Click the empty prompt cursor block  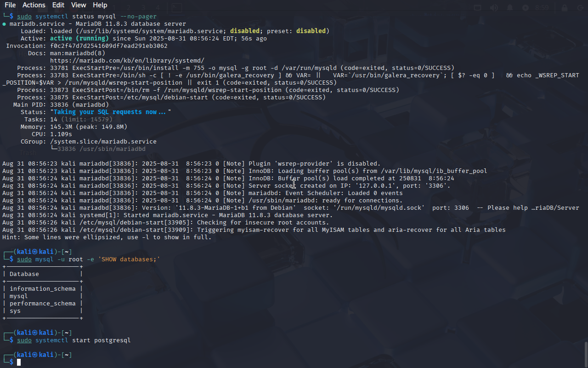point(19,362)
